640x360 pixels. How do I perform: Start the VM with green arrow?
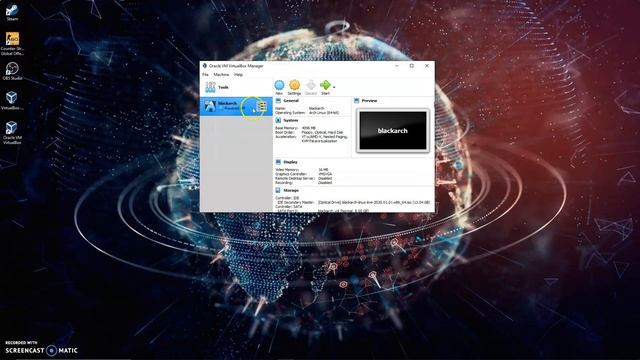325,85
